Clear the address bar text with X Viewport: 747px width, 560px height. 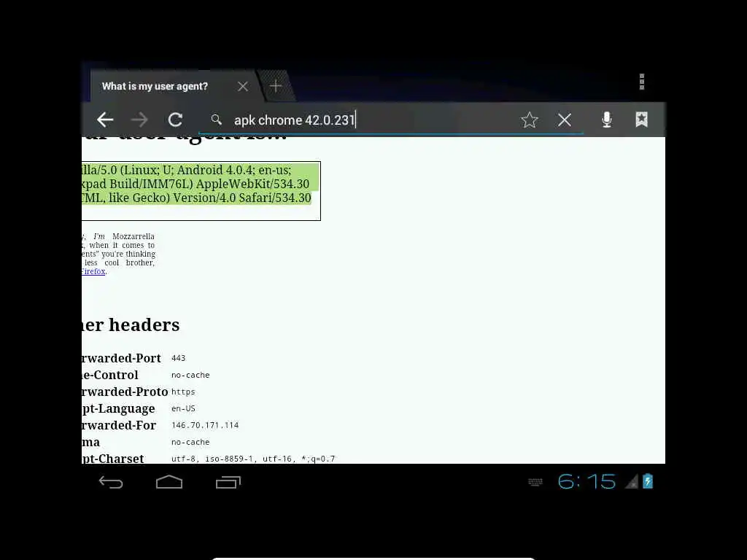pyautogui.click(x=565, y=120)
